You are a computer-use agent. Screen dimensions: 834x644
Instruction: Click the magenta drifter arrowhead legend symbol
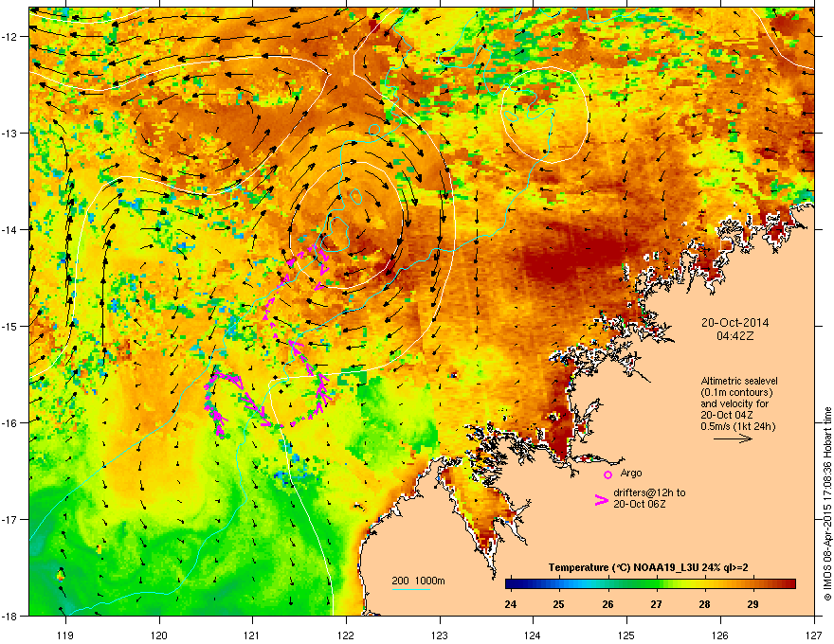tap(602, 499)
